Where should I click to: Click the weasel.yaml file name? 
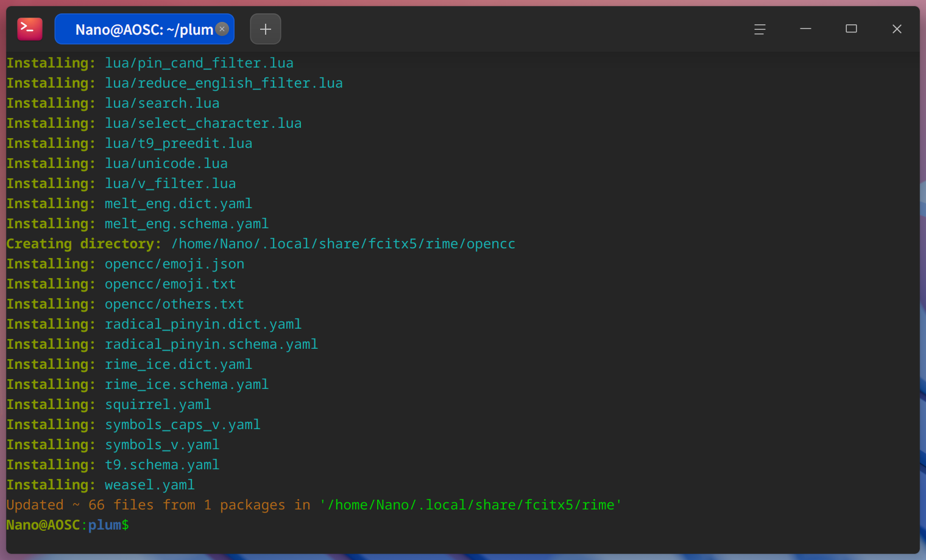pos(150,485)
